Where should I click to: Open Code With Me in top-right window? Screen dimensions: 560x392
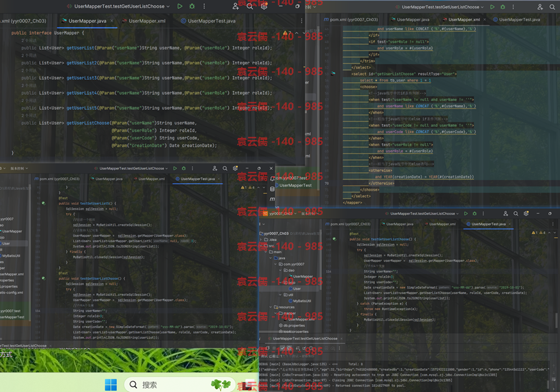(x=540, y=7)
